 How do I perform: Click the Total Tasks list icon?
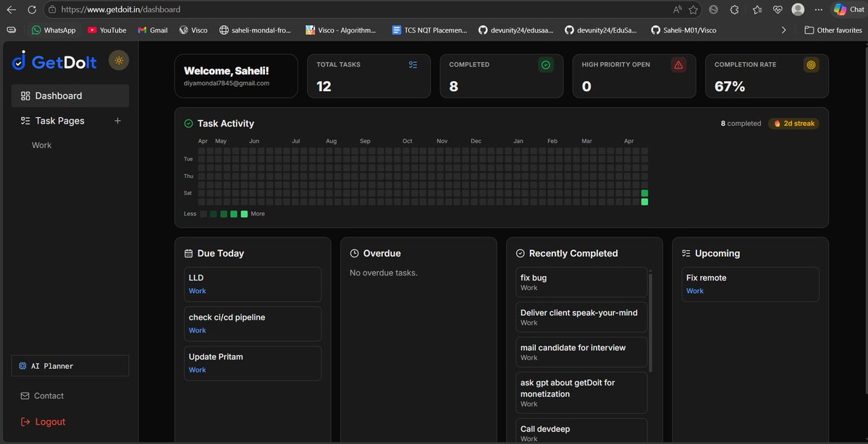tap(413, 64)
